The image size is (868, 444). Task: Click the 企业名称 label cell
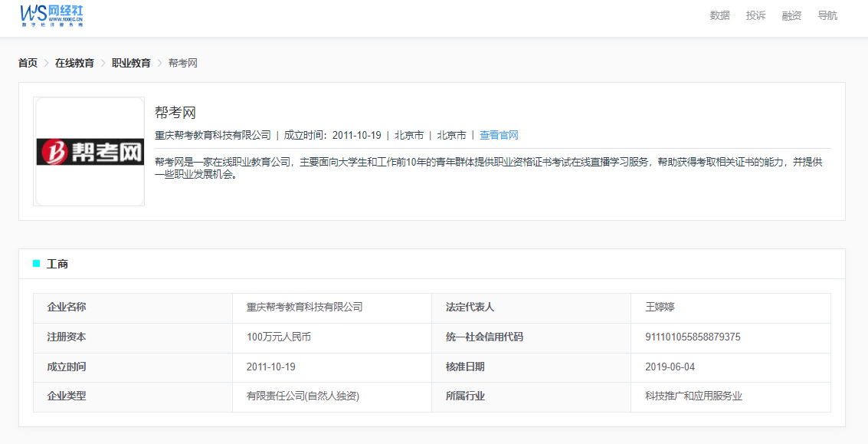(133, 308)
